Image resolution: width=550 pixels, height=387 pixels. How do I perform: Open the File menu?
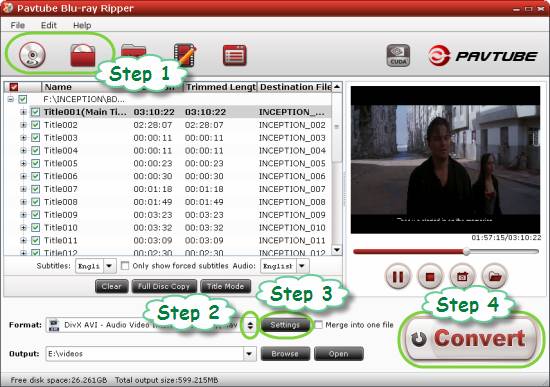[18, 25]
